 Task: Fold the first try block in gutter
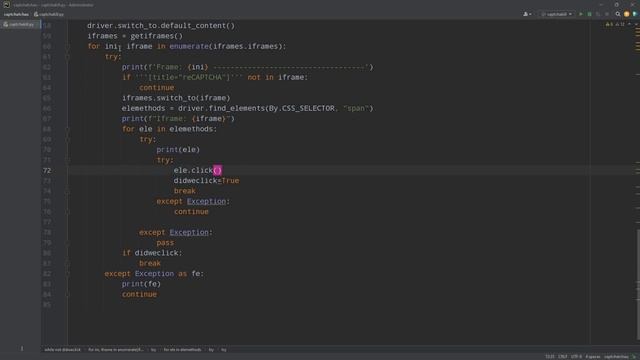click(x=68, y=57)
